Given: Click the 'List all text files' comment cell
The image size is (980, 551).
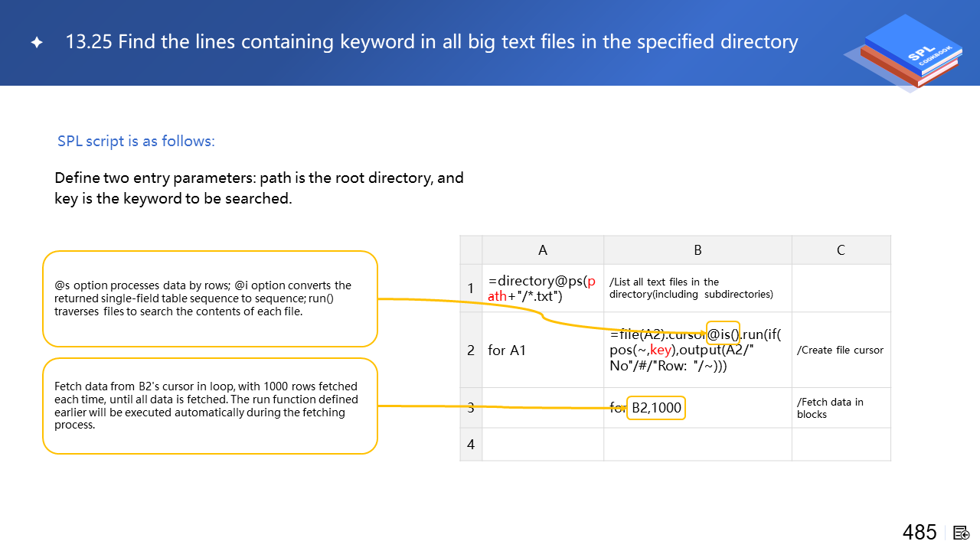Looking at the screenshot, I should click(697, 289).
